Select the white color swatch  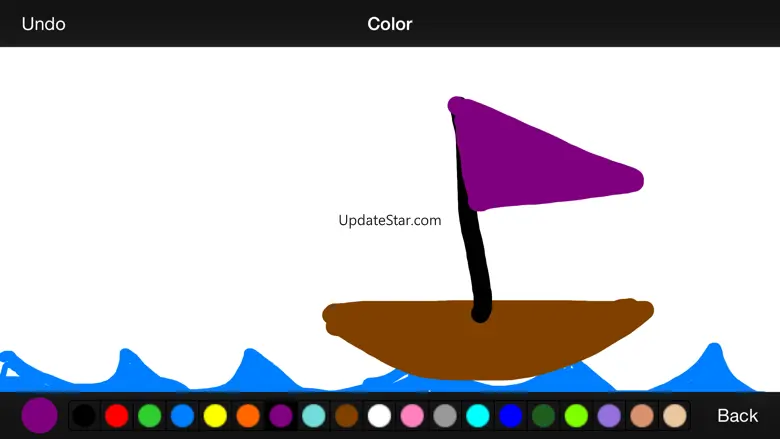(380, 416)
